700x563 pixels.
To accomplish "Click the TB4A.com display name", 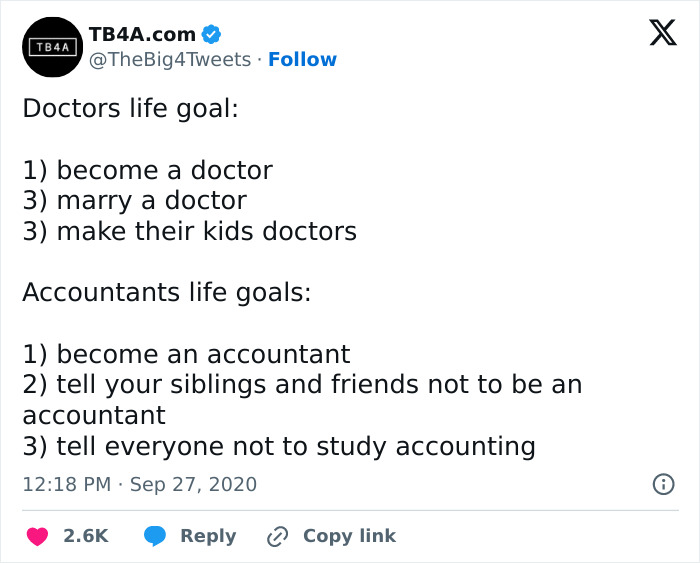I will 142,34.
